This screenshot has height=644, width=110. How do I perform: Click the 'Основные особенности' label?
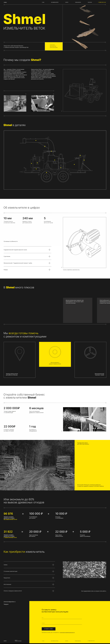coord(11,241)
